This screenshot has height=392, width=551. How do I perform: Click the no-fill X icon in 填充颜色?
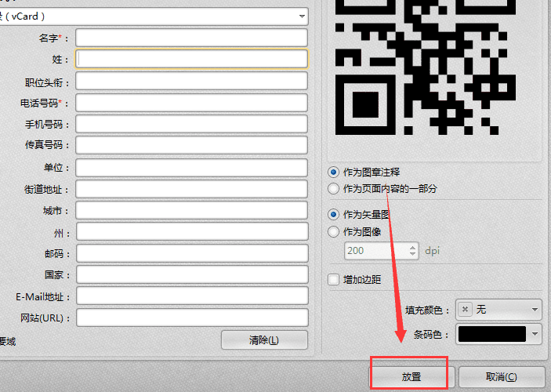click(465, 310)
